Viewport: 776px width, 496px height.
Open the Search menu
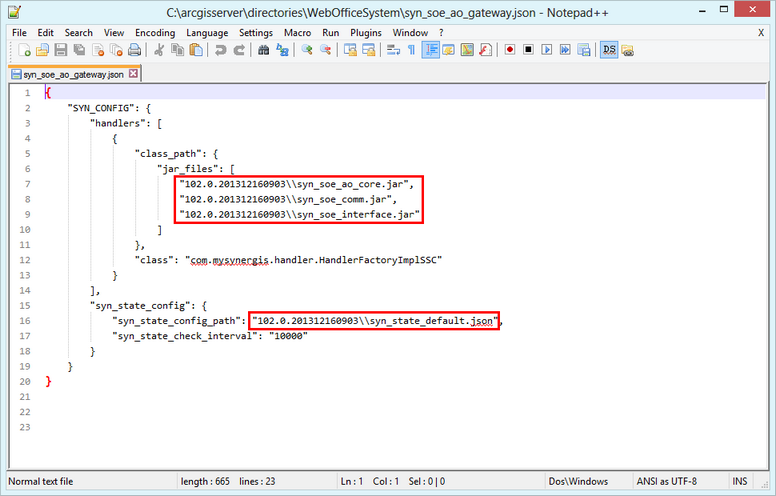coord(79,33)
